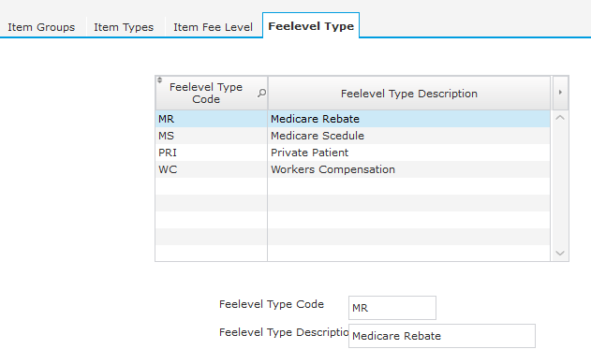Click the scrollbar up arrow in the table
Screen dimensions: 591x364
(560, 118)
